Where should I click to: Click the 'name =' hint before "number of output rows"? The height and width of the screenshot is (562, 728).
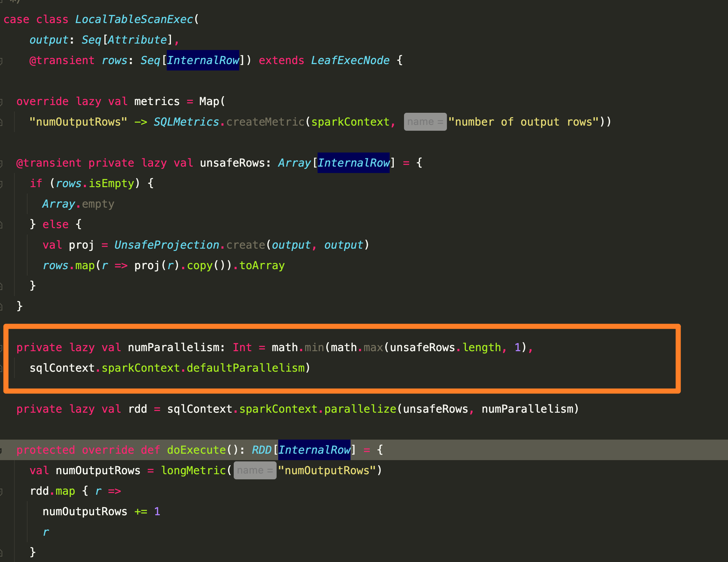click(425, 122)
